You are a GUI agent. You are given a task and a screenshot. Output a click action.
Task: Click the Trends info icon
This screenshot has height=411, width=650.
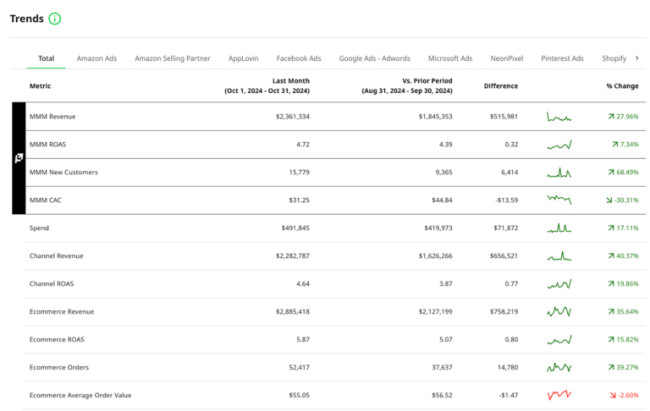pos(54,18)
